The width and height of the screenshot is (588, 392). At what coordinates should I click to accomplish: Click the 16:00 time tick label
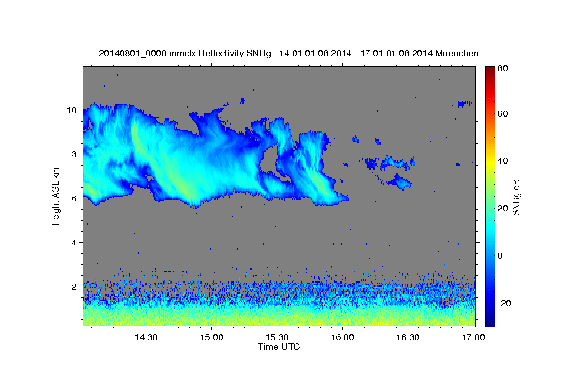pyautogui.click(x=343, y=337)
